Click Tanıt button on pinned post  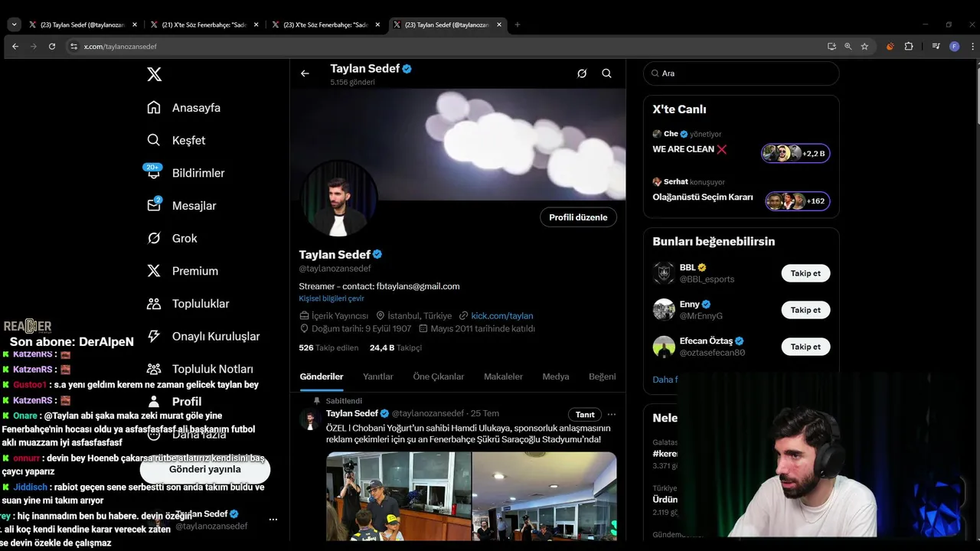pos(585,414)
